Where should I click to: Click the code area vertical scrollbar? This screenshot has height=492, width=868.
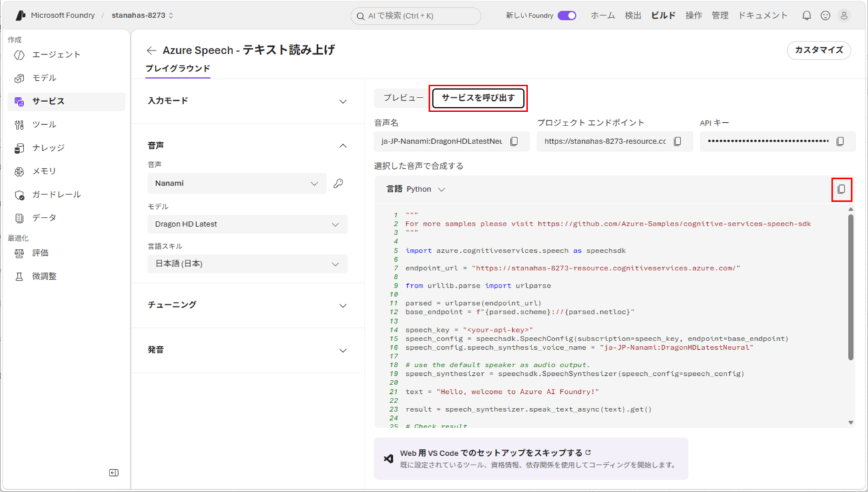[851, 287]
